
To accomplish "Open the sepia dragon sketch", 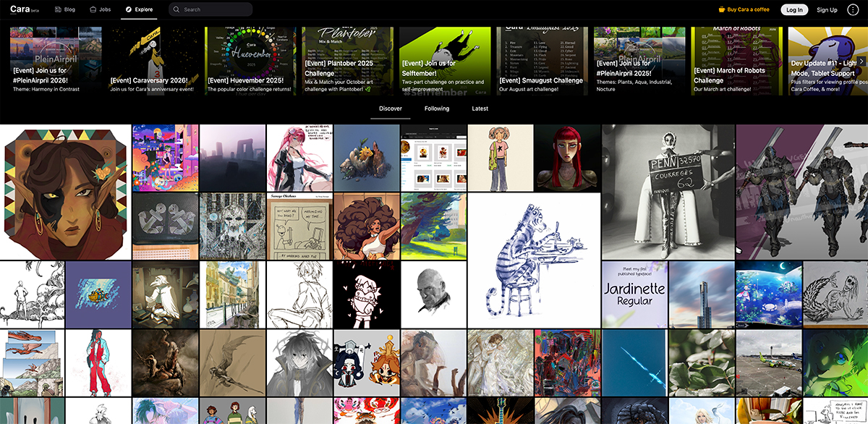I will [232, 363].
